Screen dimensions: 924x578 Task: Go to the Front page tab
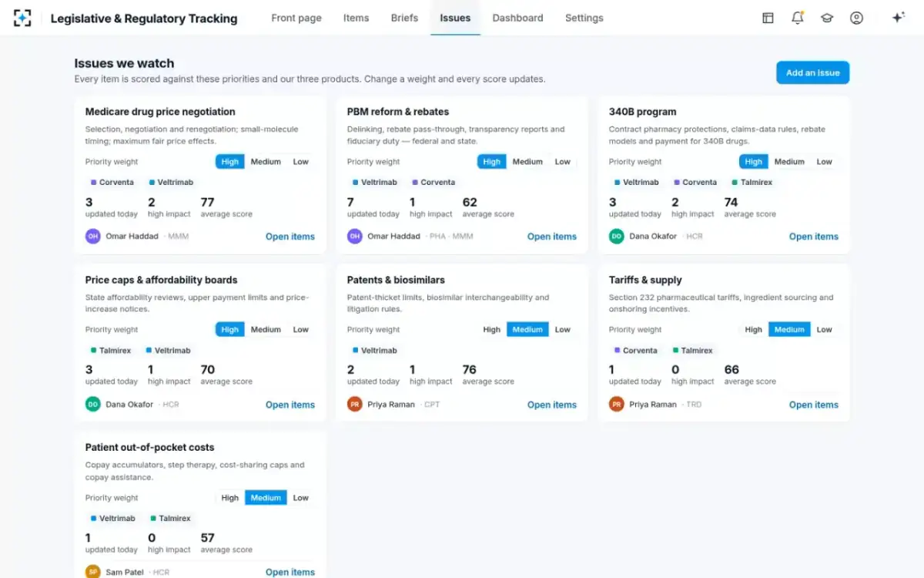[296, 18]
